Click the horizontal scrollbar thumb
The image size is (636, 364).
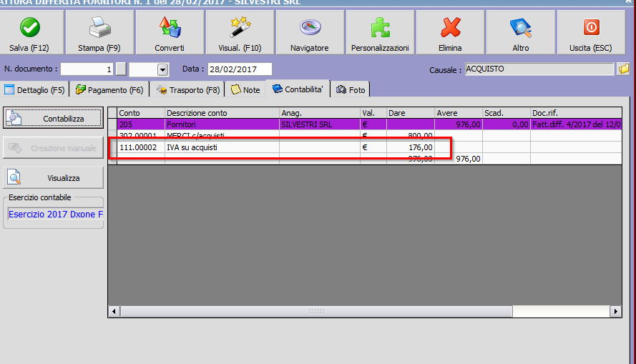point(316,311)
